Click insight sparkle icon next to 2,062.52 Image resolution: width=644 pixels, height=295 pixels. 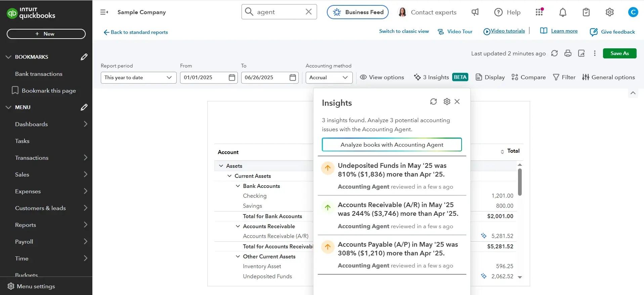484,276
